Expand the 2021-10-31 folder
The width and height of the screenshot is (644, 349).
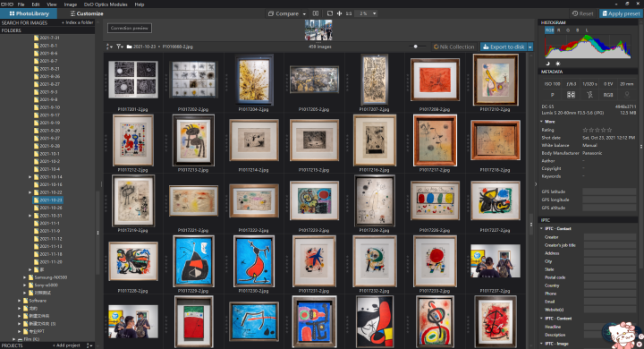pos(30,216)
